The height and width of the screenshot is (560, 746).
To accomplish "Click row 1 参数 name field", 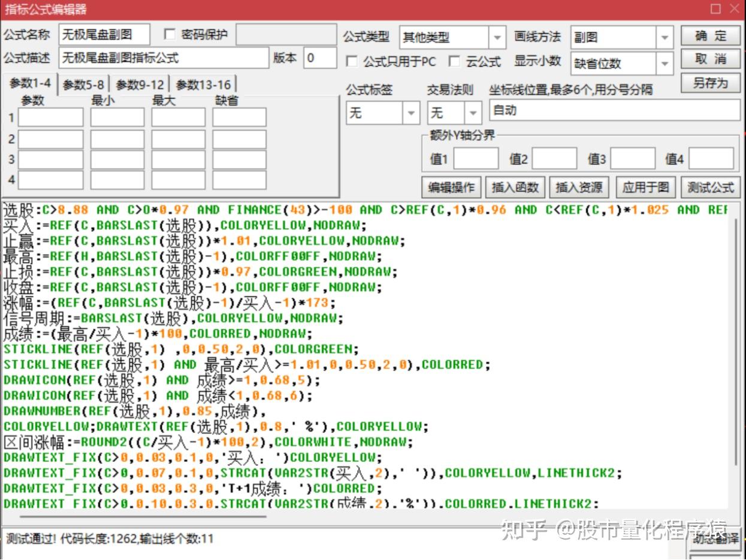I will pyautogui.click(x=51, y=117).
